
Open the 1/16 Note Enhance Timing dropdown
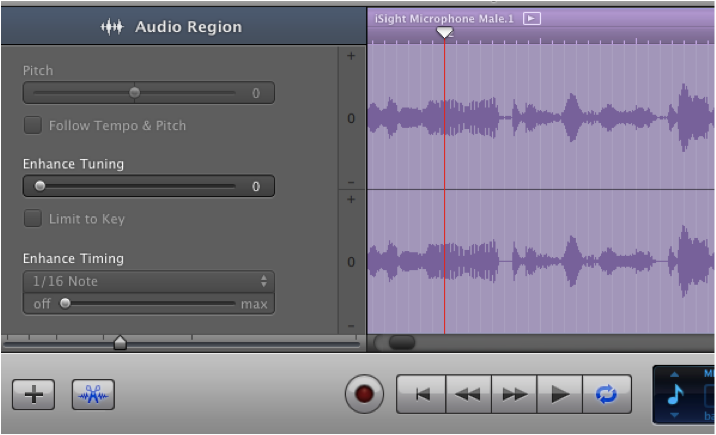[148, 282]
